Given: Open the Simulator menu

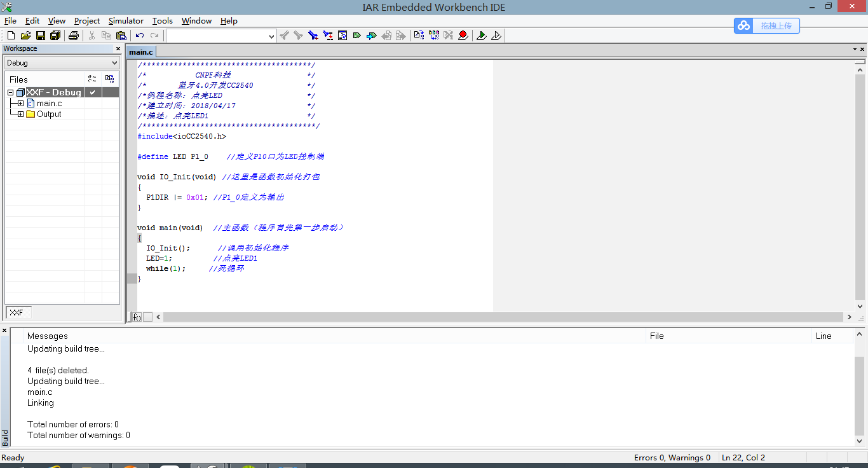Looking at the screenshot, I should (126, 21).
